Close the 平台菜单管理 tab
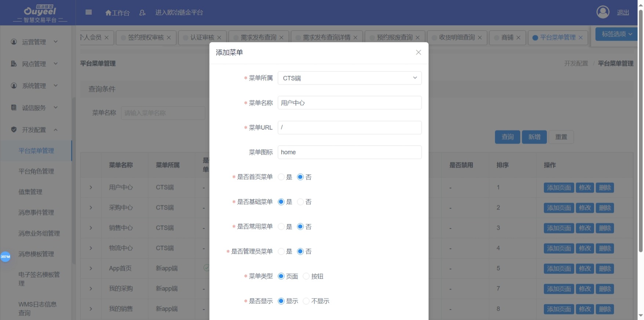Viewport: 644px width, 320px height. click(x=581, y=37)
